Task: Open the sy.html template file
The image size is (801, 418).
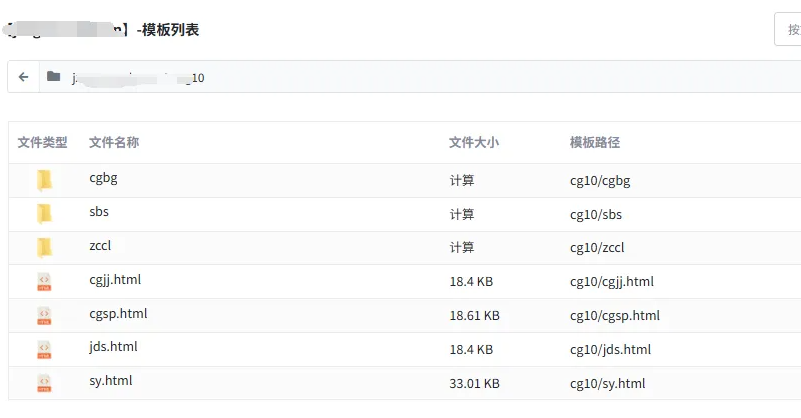Action: pos(110,380)
